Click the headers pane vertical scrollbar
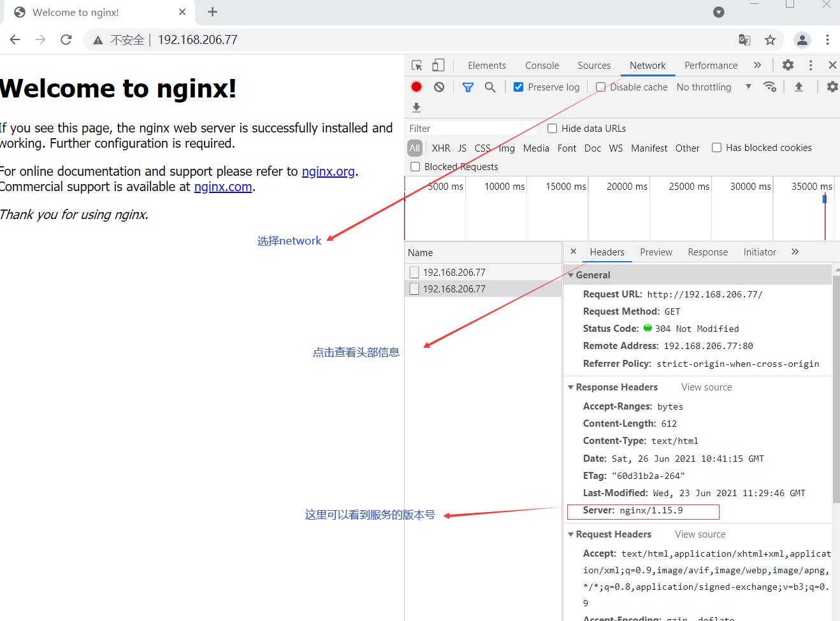This screenshot has width=840, height=621. point(836,389)
